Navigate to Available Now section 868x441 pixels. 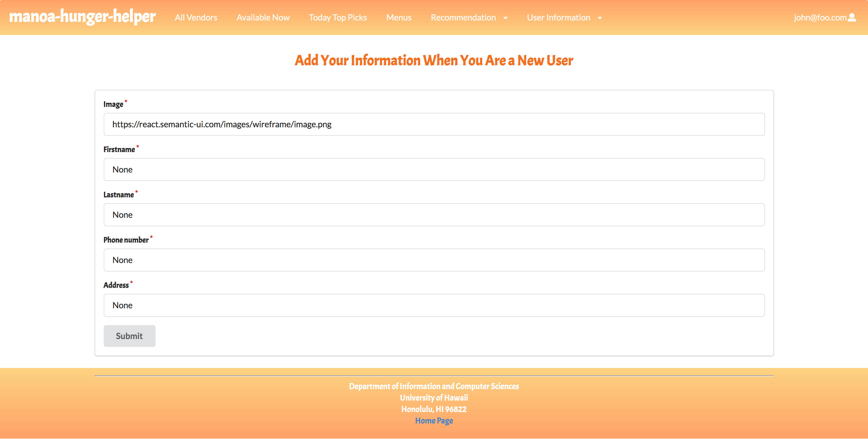(263, 17)
